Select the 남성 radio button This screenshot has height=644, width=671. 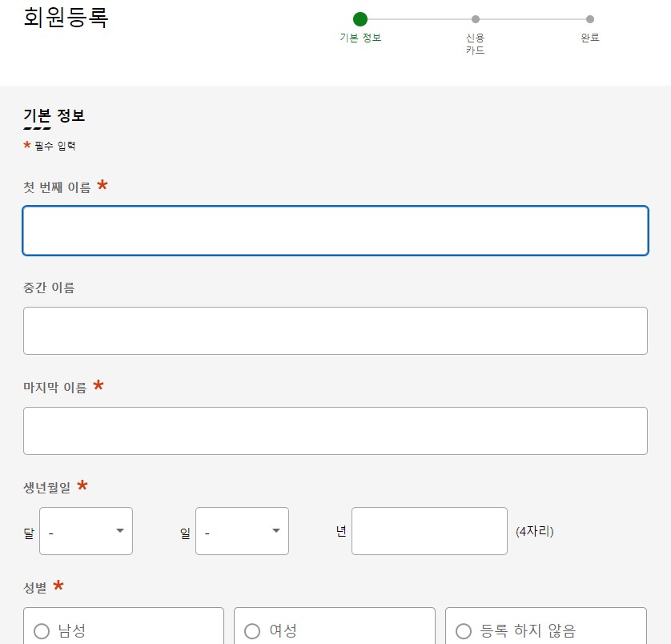click(42, 631)
